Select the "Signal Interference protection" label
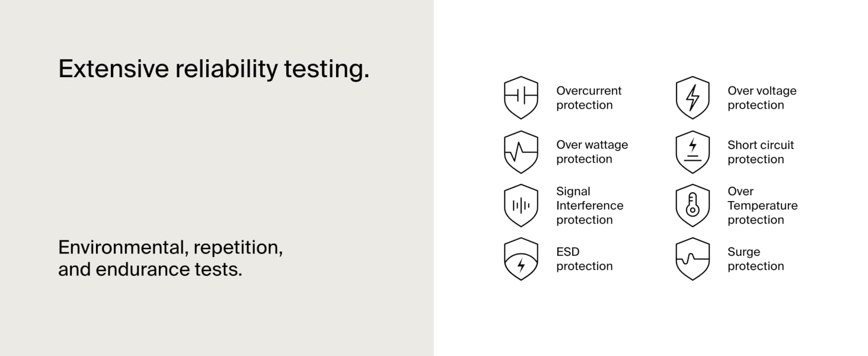Screen dimensions: 868x356 590,205
